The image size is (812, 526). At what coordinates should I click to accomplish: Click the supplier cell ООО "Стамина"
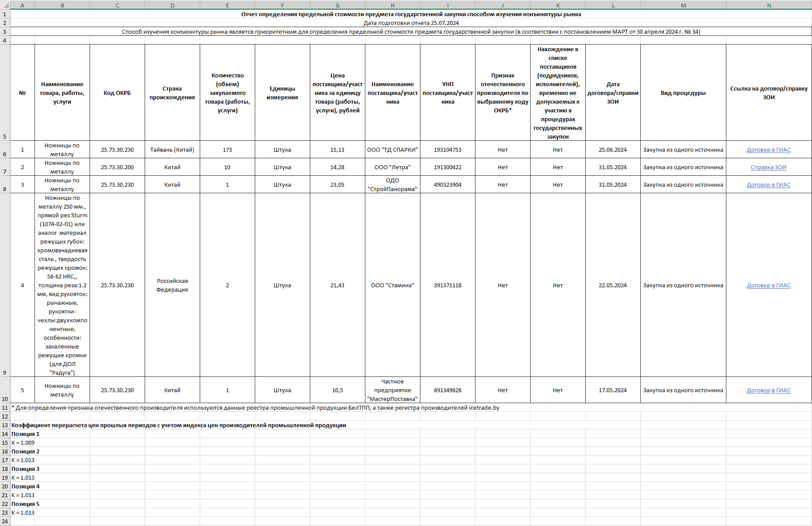point(392,285)
